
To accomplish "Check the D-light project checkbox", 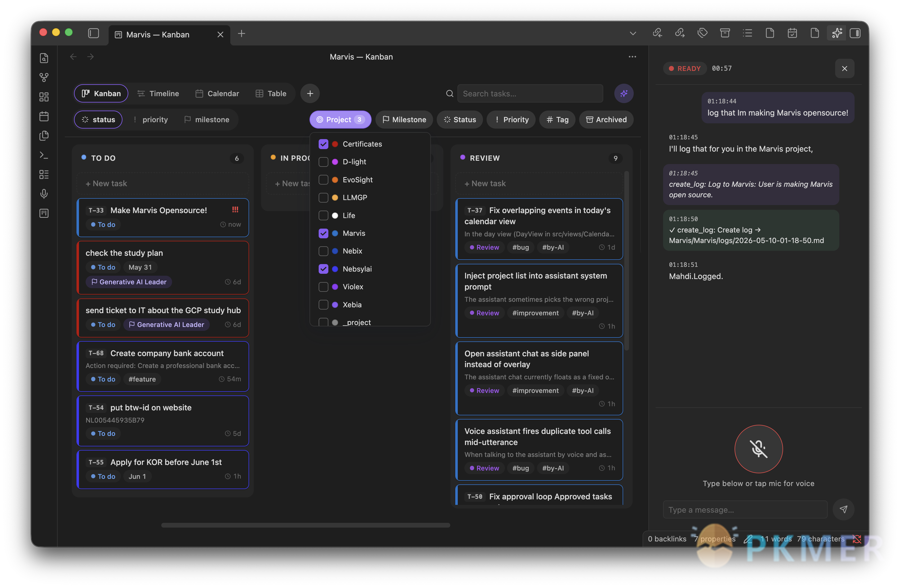I will point(323,162).
